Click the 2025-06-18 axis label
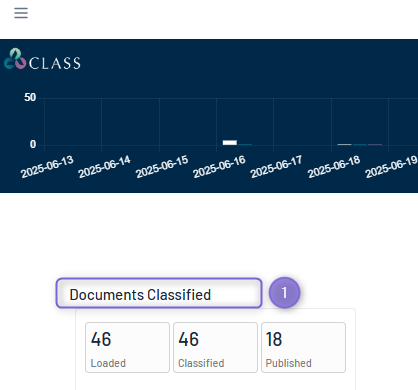Screen dimensions: 418x390 point(334,166)
